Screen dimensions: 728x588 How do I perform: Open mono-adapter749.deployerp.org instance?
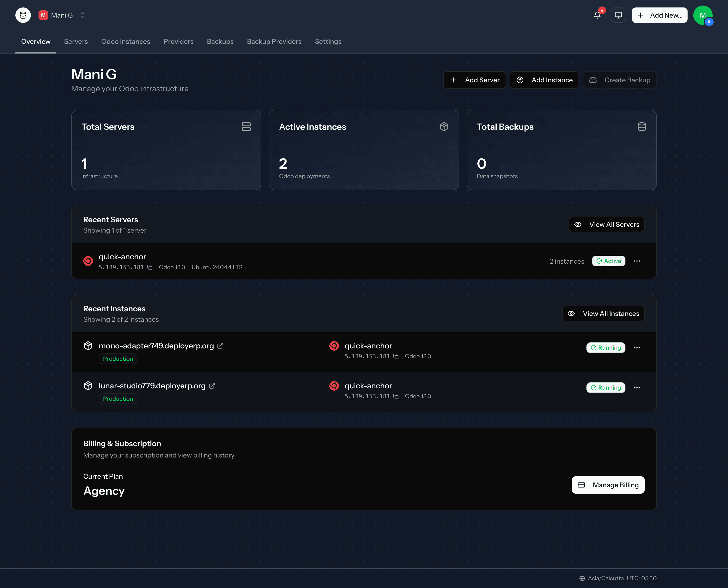[156, 346]
